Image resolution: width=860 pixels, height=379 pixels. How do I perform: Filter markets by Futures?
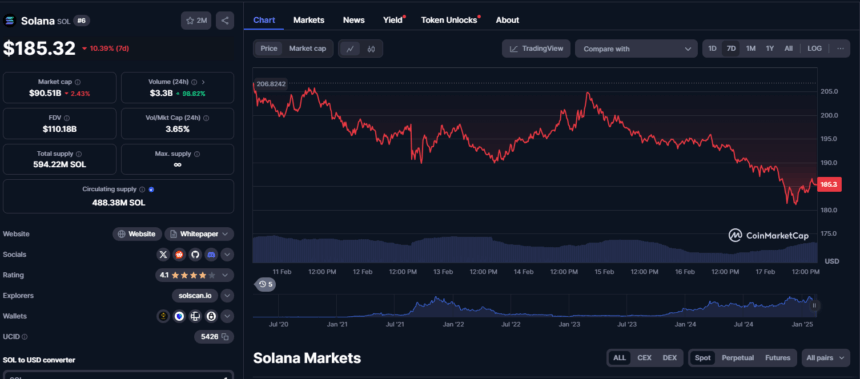coord(778,358)
